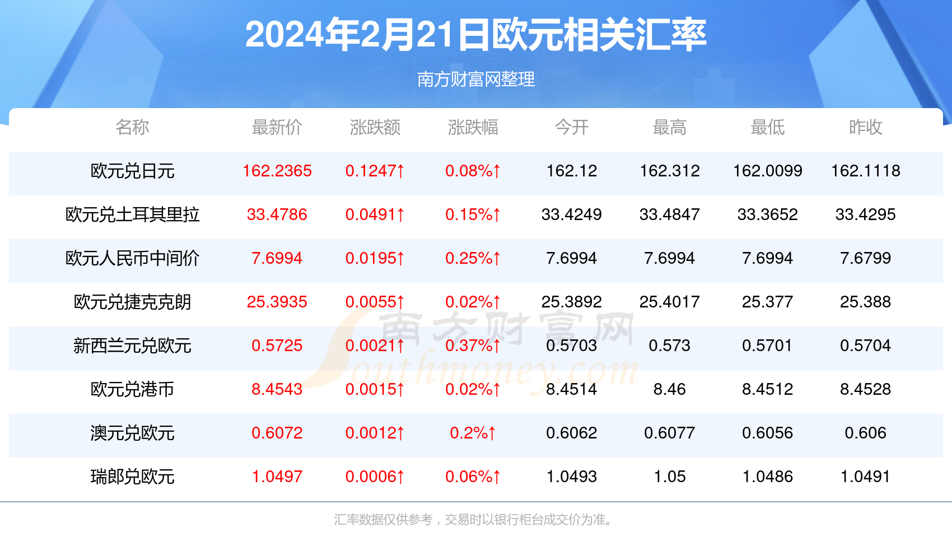Viewport: 952px width, 560px height.
Task: Select the opening value 0.6062
Action: (572, 433)
